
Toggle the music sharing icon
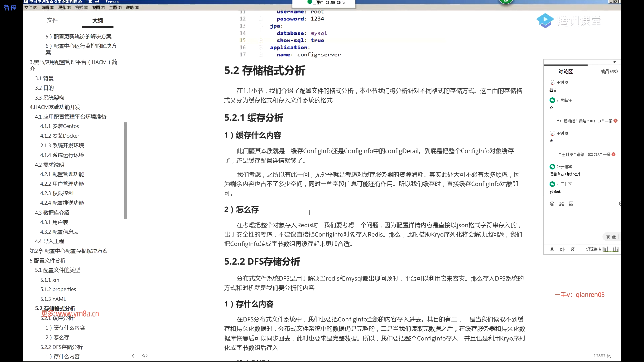pos(573,249)
